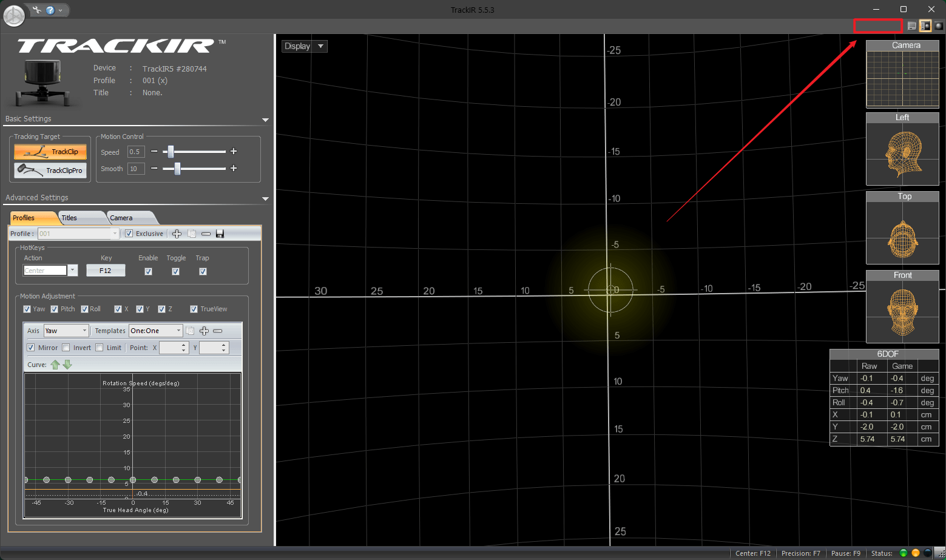Screen dimensions: 946x560
Task: Copy the current profile using the copy icon
Action: pos(192,234)
